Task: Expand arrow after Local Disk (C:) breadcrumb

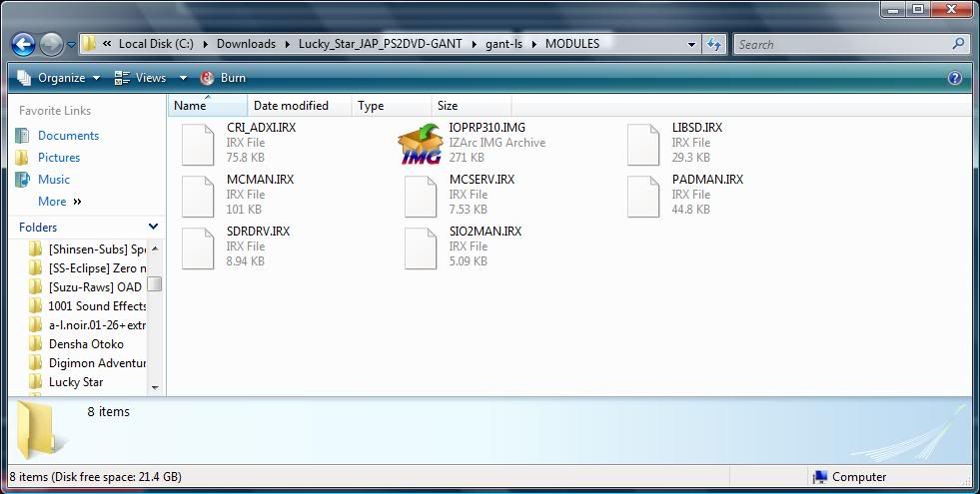Action: click(205, 44)
